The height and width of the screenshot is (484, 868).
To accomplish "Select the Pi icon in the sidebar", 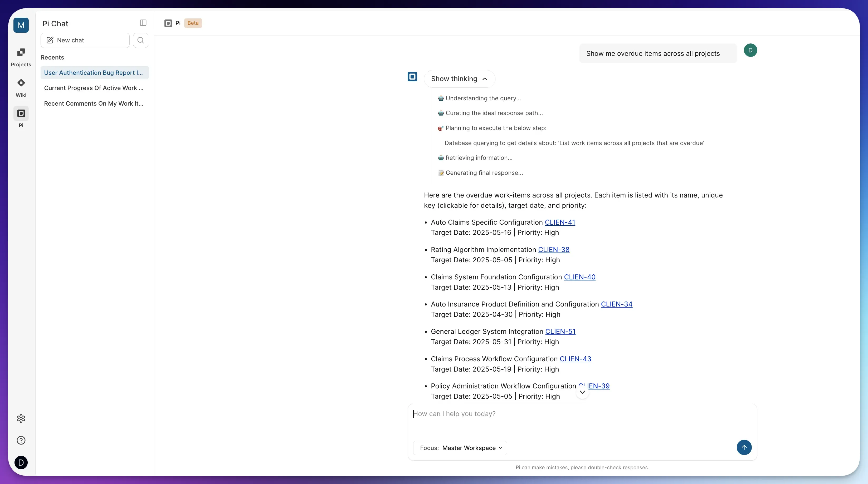I will click(21, 117).
